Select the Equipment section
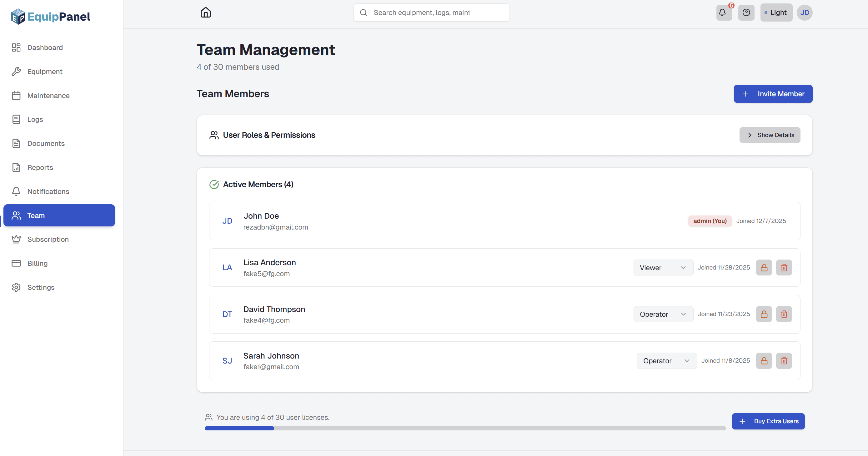Viewport: 868px width, 456px height. 45,72
